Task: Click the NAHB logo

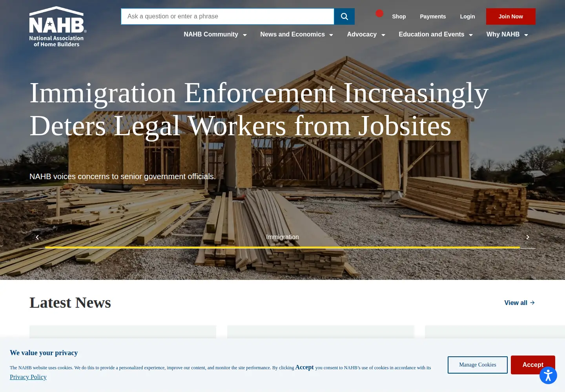Action: pyautogui.click(x=58, y=27)
